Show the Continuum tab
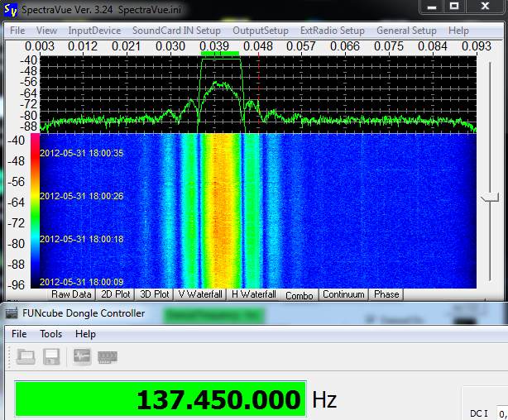508x420 pixels. pyautogui.click(x=343, y=294)
